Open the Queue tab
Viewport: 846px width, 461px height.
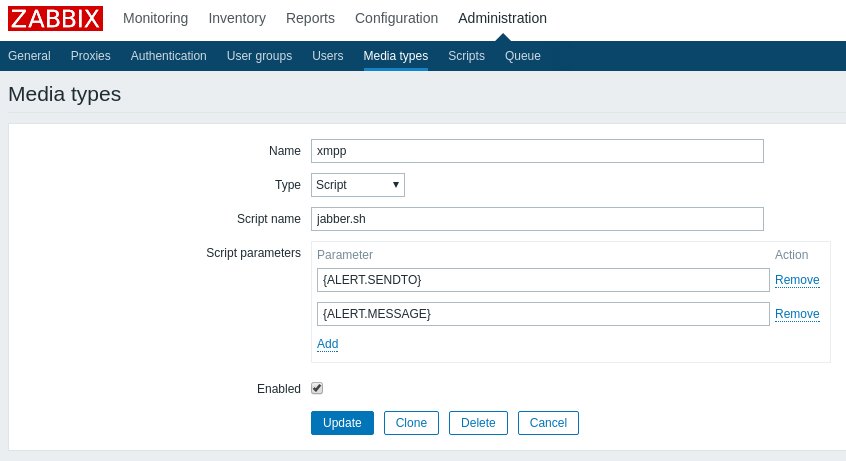(523, 56)
